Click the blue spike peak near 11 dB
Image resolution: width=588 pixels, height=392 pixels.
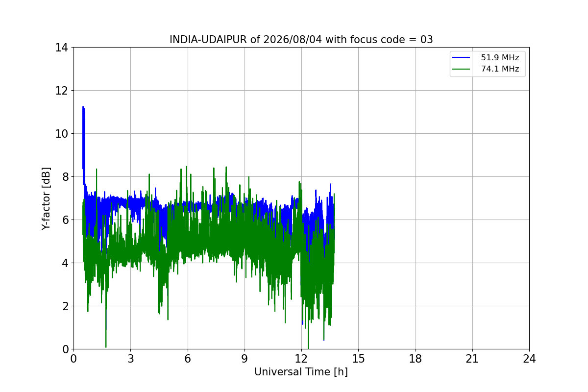coord(83,107)
